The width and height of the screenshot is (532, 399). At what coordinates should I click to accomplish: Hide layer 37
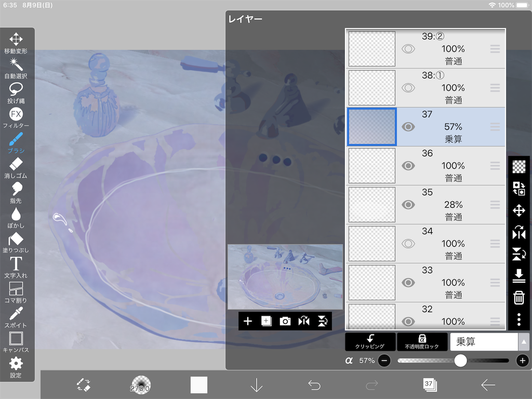[408, 127]
